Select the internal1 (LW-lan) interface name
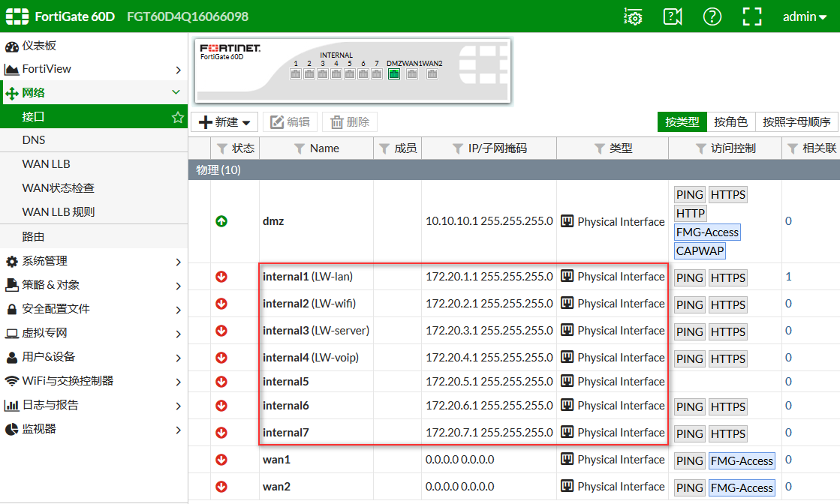The image size is (840, 504). pyautogui.click(x=308, y=277)
